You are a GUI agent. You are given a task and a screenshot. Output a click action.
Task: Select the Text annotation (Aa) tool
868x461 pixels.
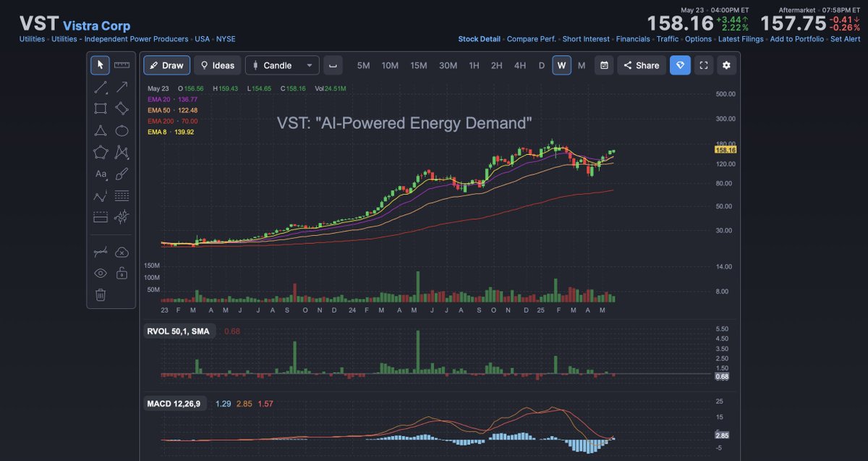click(x=100, y=174)
